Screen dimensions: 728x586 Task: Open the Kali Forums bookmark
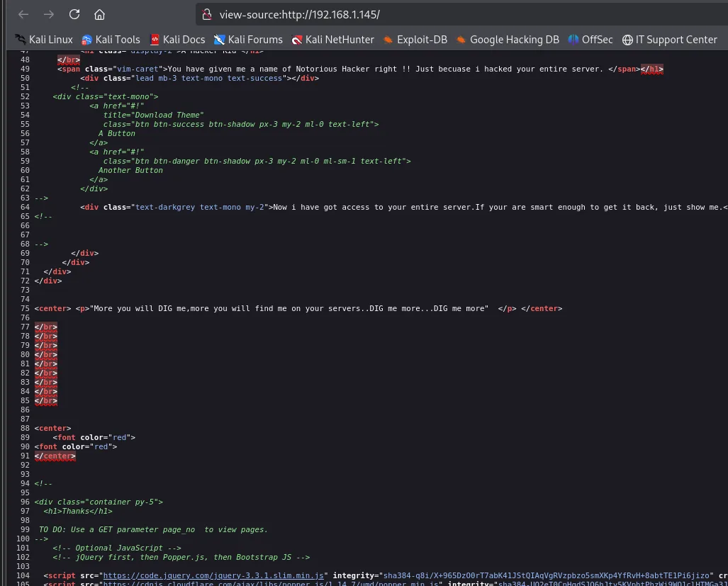(248, 40)
